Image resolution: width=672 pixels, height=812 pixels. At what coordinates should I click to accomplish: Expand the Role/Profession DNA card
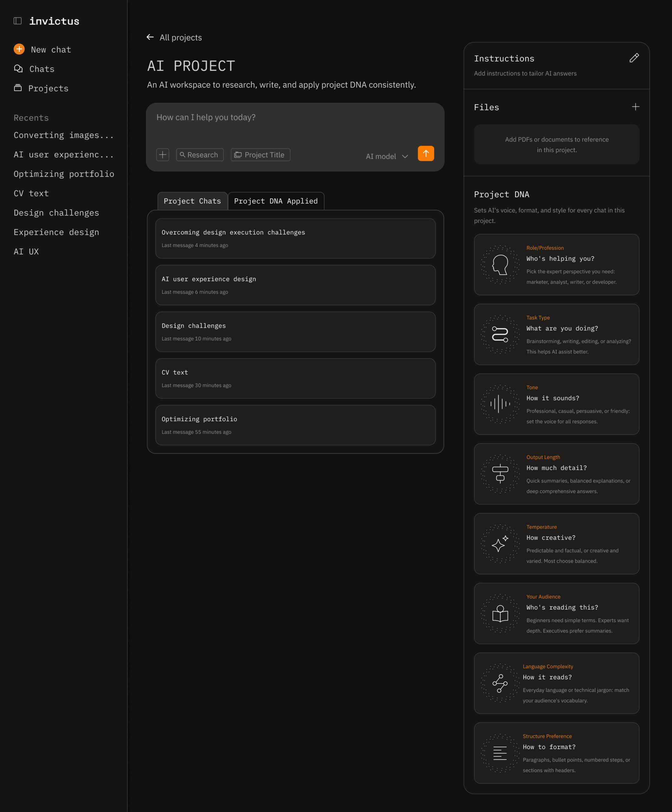pos(556,265)
